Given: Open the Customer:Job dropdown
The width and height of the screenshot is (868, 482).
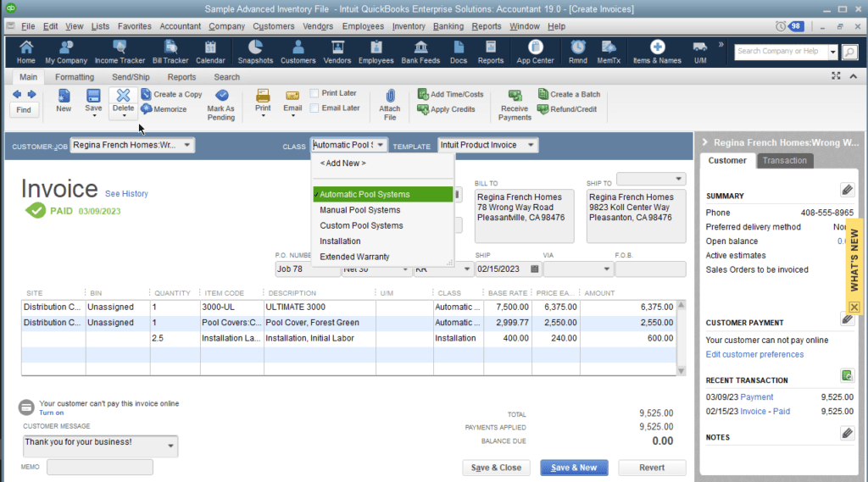Looking at the screenshot, I should [187, 145].
